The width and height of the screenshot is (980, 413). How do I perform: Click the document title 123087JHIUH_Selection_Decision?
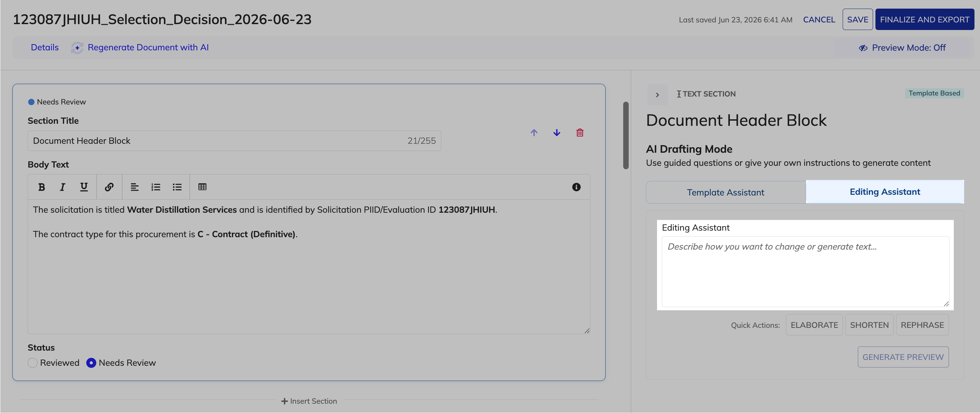pyautogui.click(x=162, y=19)
